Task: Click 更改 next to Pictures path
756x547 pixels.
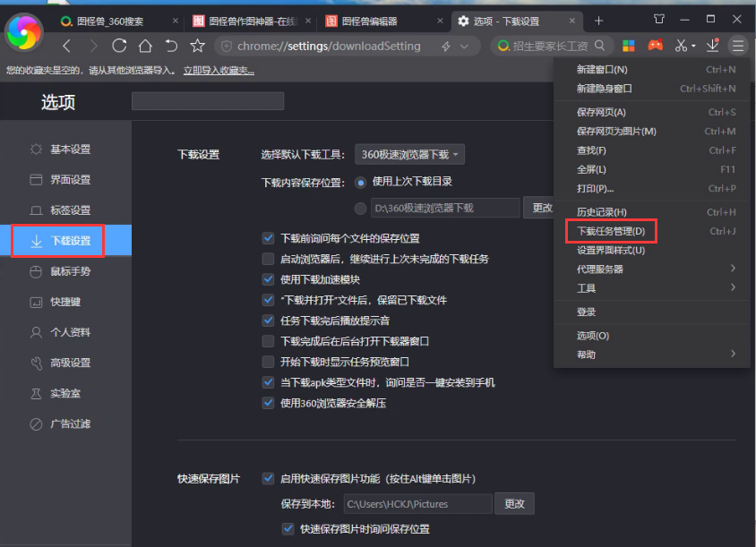Action: [x=514, y=504]
